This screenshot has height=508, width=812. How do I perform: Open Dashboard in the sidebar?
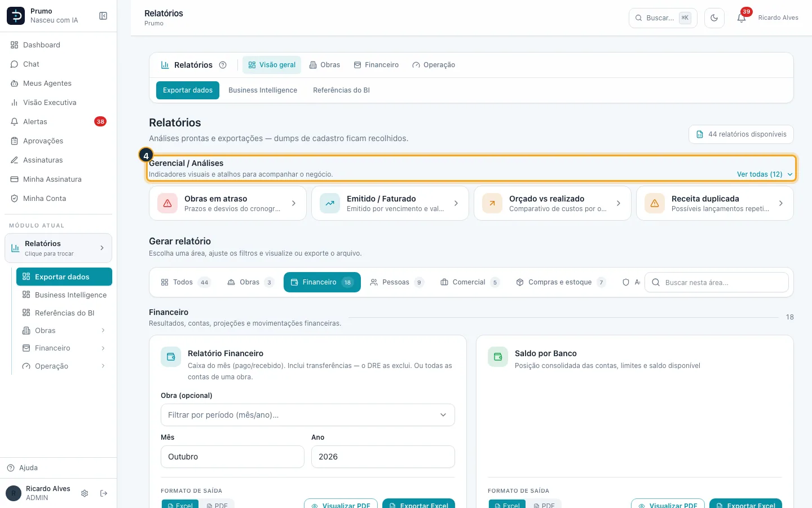(59, 45)
